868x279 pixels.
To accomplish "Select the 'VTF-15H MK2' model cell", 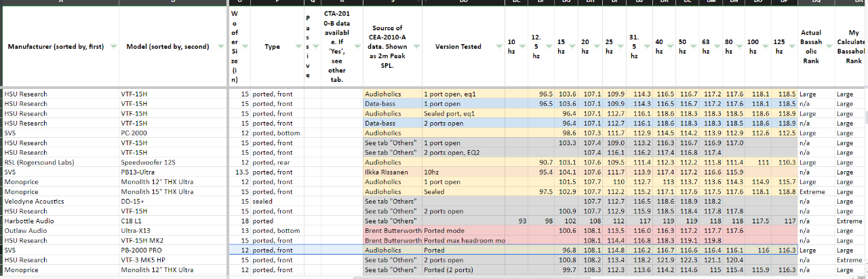I will click(173, 240).
